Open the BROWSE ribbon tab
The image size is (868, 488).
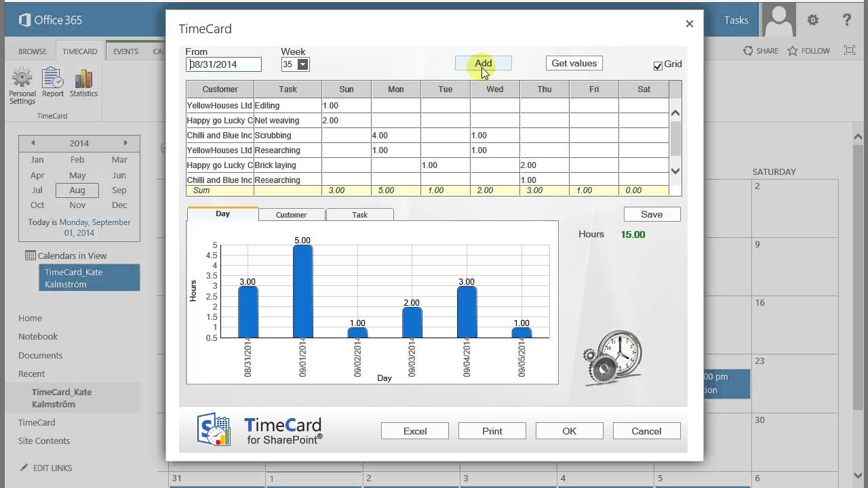click(33, 52)
